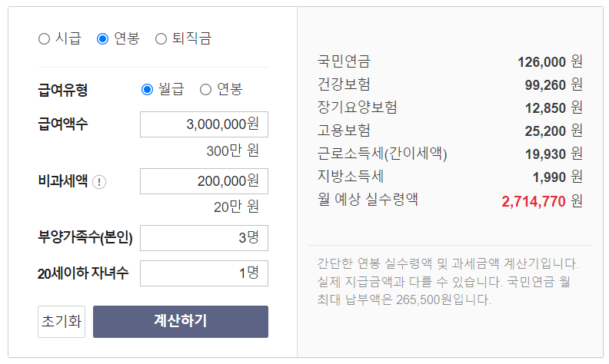Click the 국민연금 result row
The width and height of the screenshot is (609, 364).
click(450, 61)
